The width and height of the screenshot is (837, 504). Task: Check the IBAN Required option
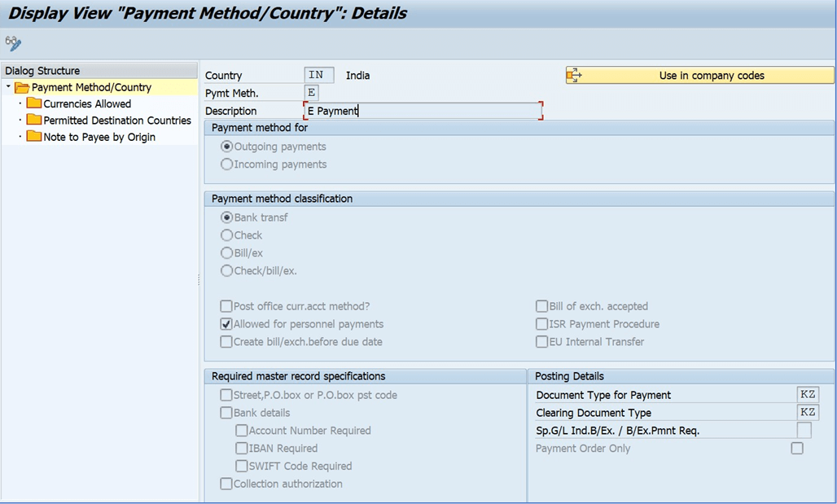[x=240, y=449]
